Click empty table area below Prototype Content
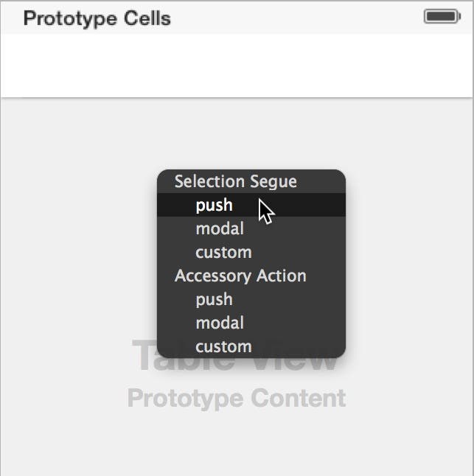Viewport: 474px width, 476px height. click(x=237, y=444)
